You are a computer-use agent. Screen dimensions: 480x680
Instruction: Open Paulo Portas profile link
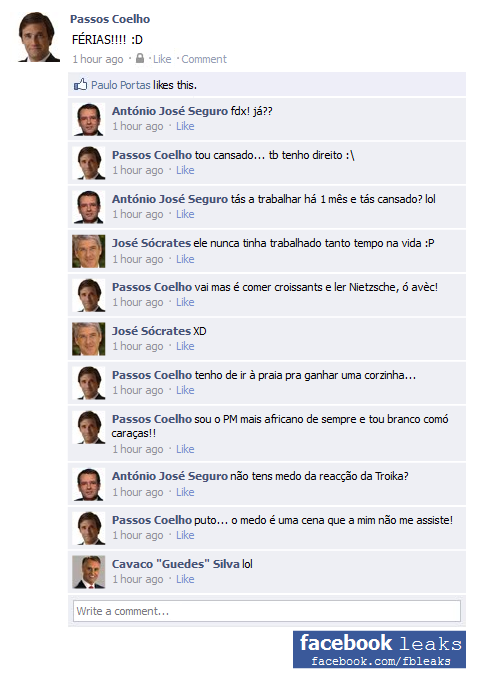point(121,85)
